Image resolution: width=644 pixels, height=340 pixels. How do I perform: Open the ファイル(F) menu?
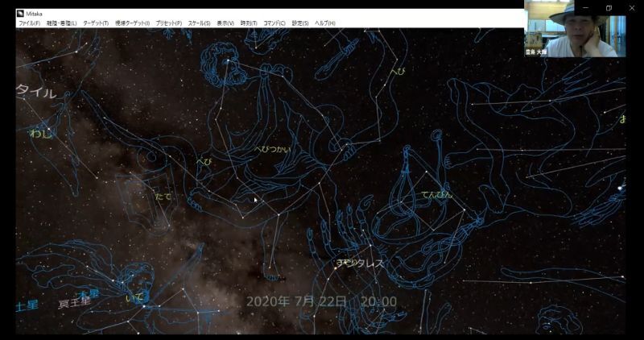pos(29,23)
